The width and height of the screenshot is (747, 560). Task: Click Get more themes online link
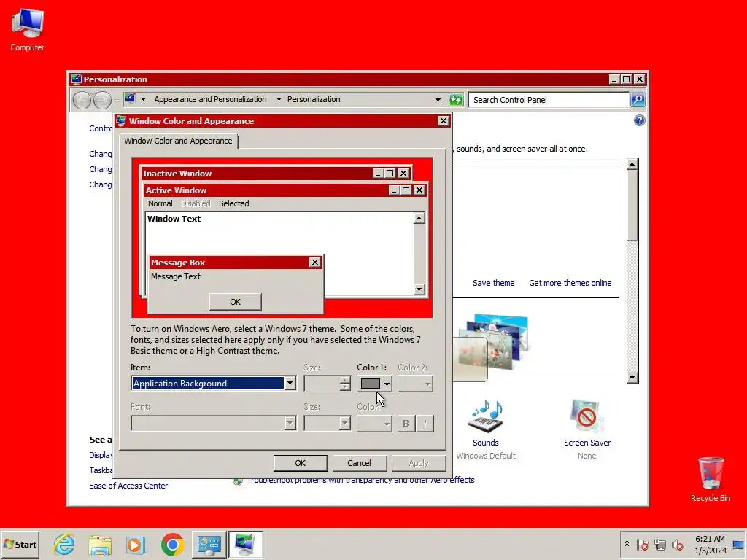pos(570,283)
